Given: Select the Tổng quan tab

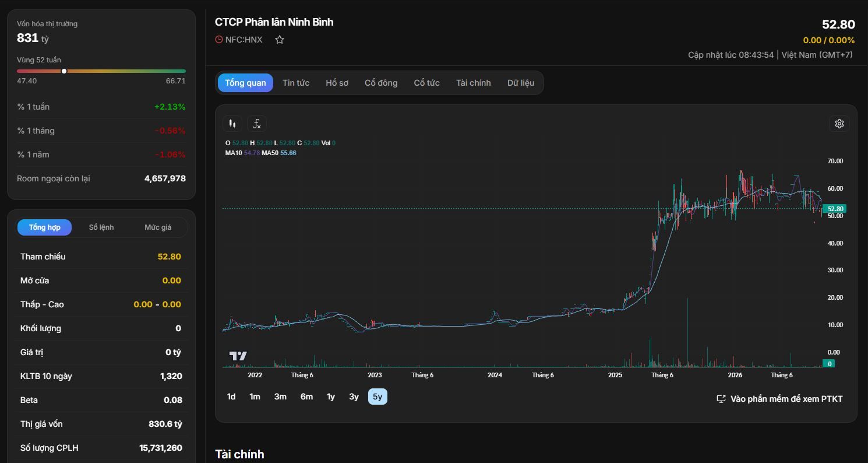Looking at the screenshot, I should point(245,83).
